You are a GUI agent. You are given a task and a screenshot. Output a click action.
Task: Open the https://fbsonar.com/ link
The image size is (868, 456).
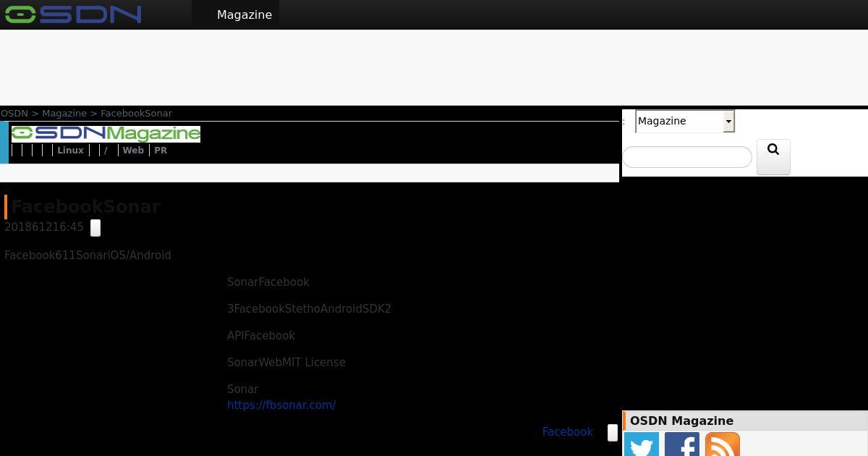[281, 405]
